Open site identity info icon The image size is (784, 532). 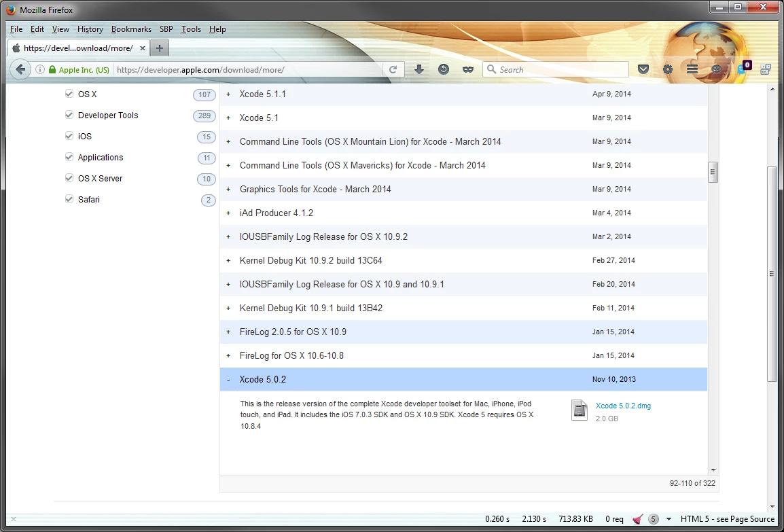pyautogui.click(x=40, y=69)
